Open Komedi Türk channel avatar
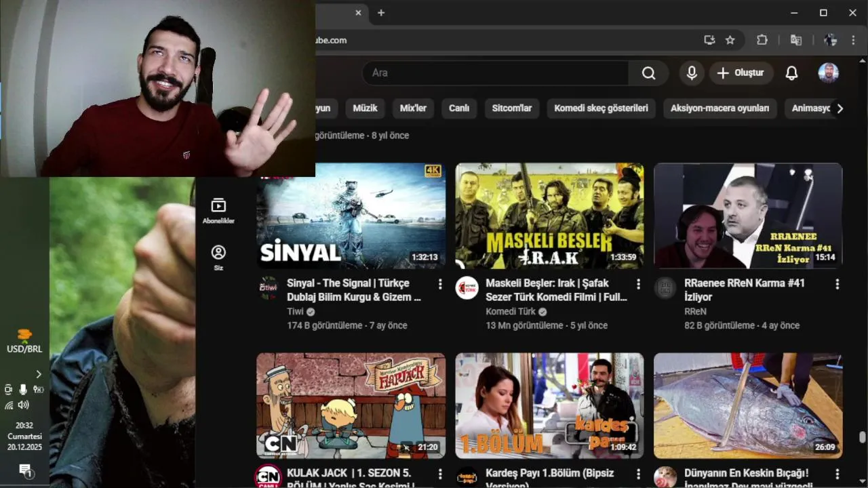Screen dimensions: 868x488 point(467,287)
